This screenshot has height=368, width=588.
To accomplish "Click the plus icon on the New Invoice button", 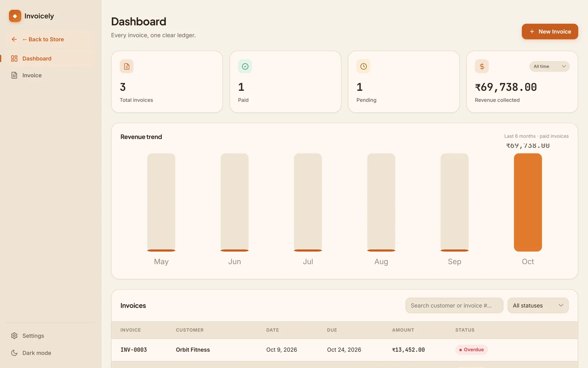I will point(532,32).
